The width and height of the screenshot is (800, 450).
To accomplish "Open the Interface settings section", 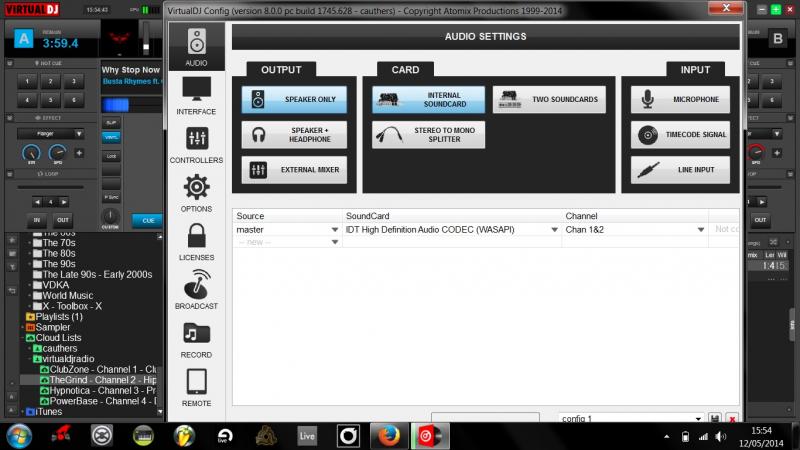I will [196, 95].
